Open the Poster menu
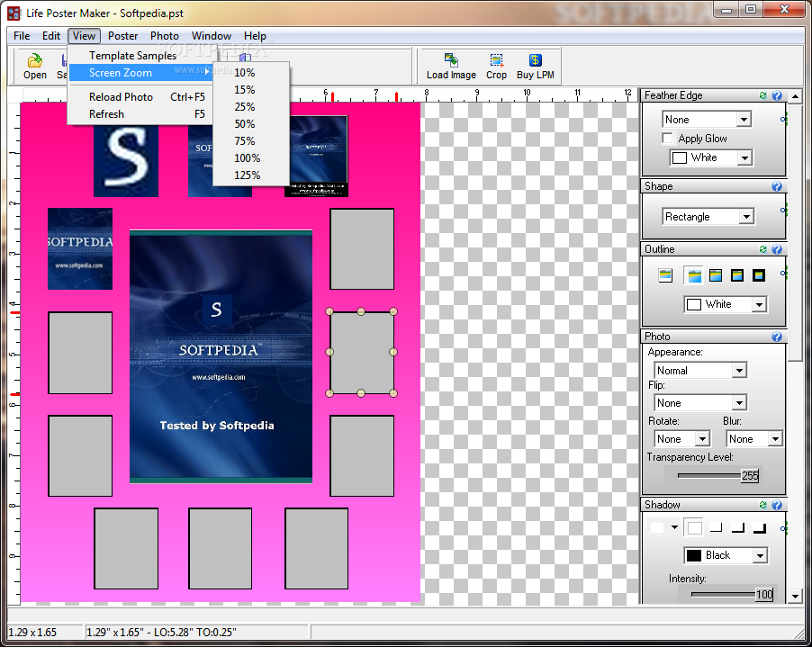Viewport: 812px width, 647px height. (122, 36)
